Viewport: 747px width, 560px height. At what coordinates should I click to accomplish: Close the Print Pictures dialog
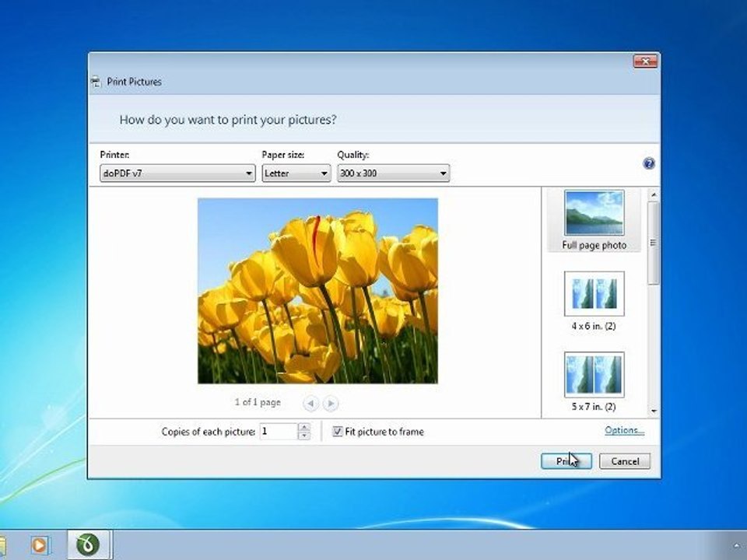645,61
